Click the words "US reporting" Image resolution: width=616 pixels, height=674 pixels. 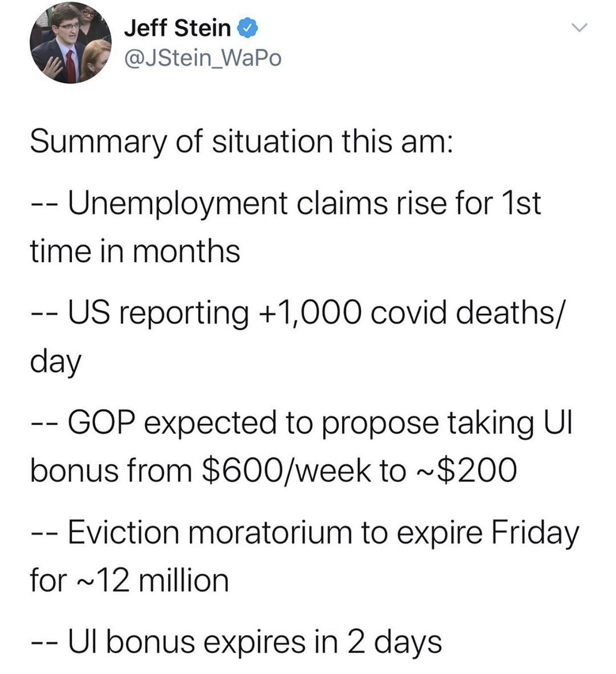tap(158, 313)
